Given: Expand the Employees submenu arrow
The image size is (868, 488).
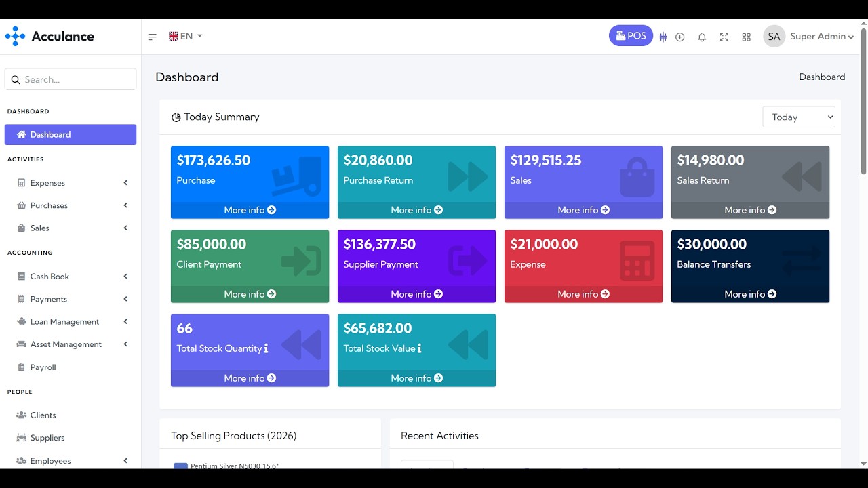Looking at the screenshot, I should pos(125,461).
